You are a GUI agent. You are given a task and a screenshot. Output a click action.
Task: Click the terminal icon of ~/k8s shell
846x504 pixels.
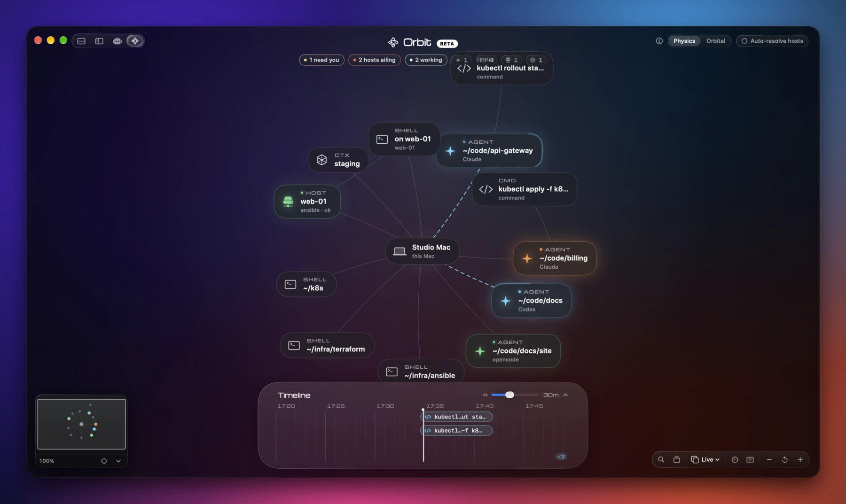(x=290, y=284)
